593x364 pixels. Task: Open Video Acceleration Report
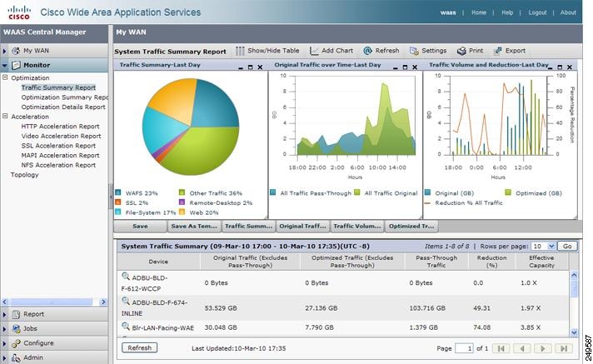(x=61, y=136)
